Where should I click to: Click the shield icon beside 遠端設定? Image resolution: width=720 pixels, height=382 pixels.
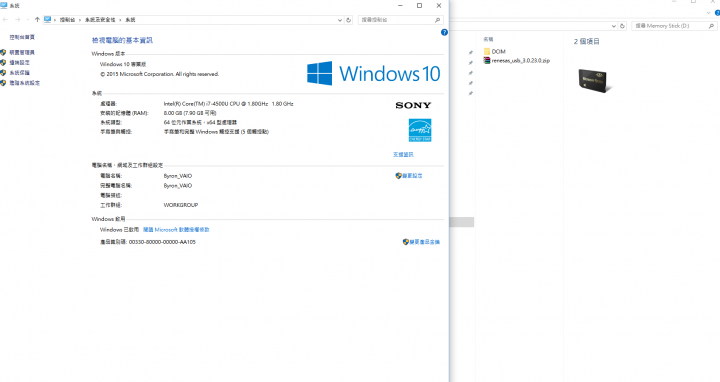(x=3, y=62)
